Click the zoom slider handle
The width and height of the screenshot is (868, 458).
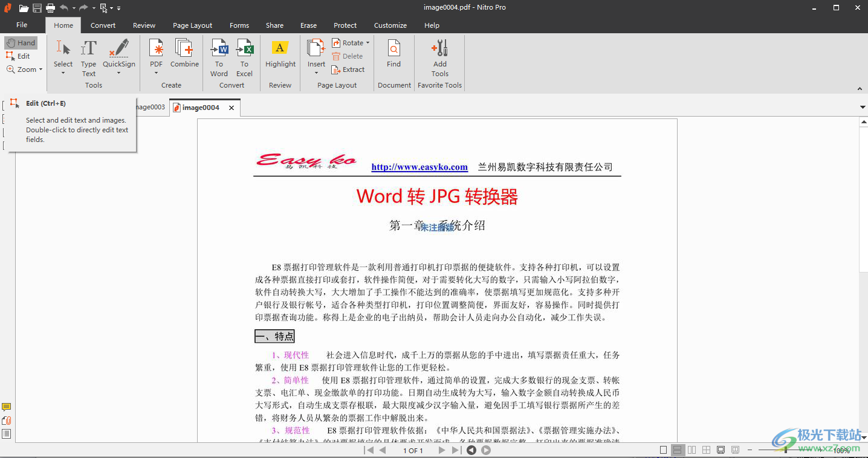coord(786,450)
